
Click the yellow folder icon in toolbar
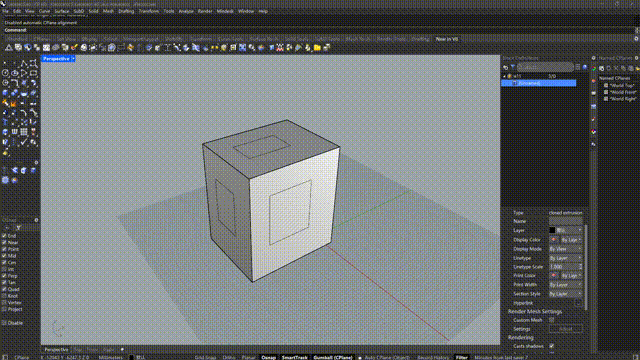tap(317, 48)
